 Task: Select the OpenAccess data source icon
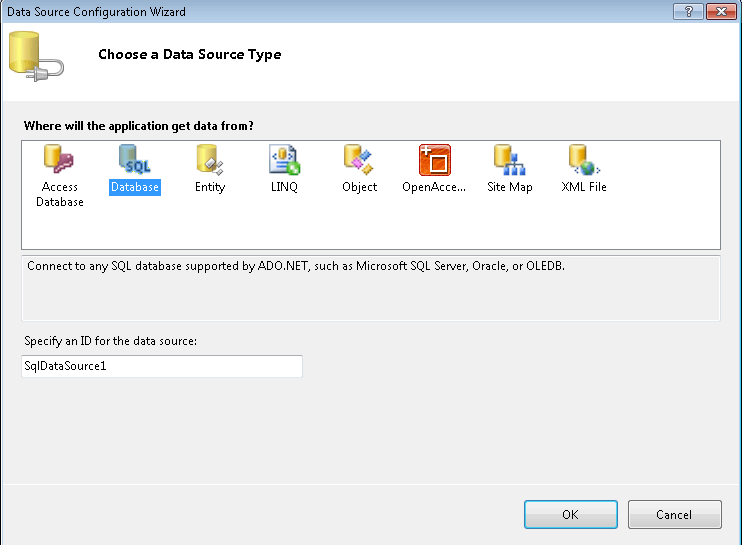coord(434,159)
